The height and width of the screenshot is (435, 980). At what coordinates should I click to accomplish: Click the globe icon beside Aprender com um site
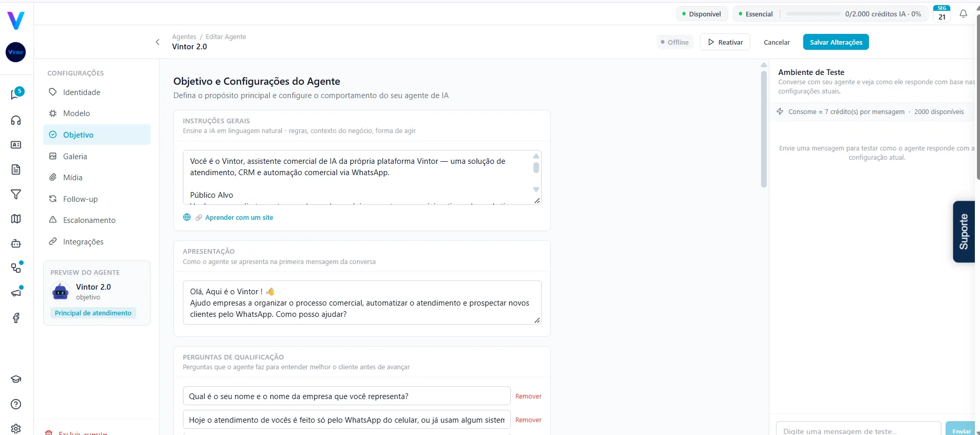(187, 217)
